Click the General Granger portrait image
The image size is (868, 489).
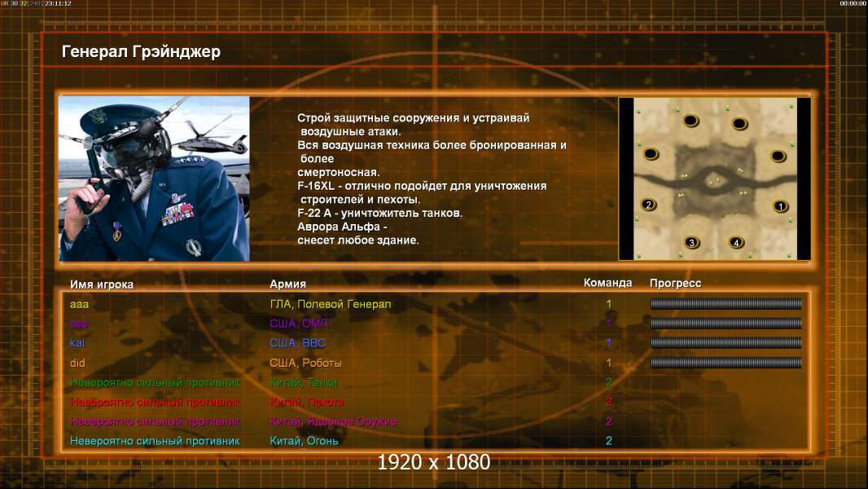tap(154, 178)
